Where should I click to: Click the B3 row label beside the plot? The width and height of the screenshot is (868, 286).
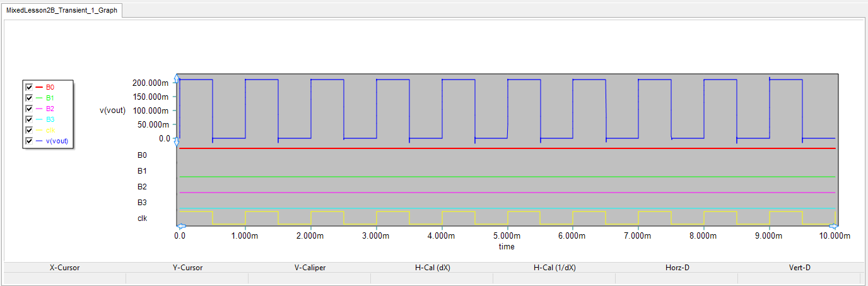pos(142,203)
